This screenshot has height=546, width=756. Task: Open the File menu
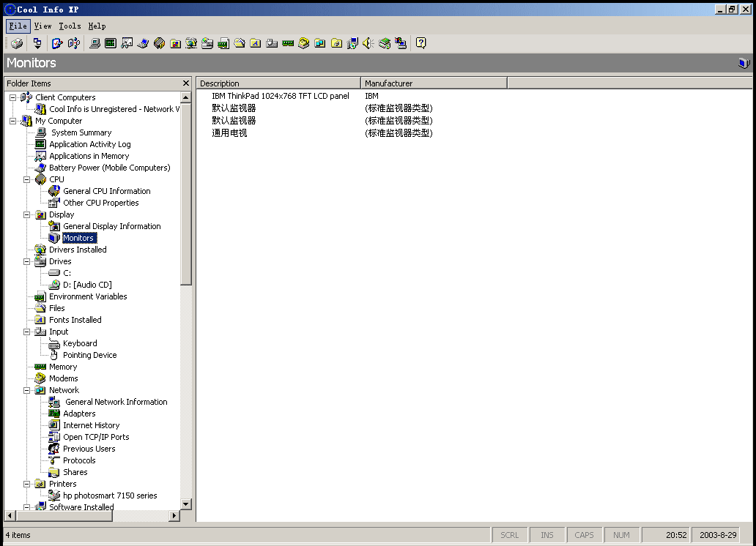pyautogui.click(x=18, y=26)
